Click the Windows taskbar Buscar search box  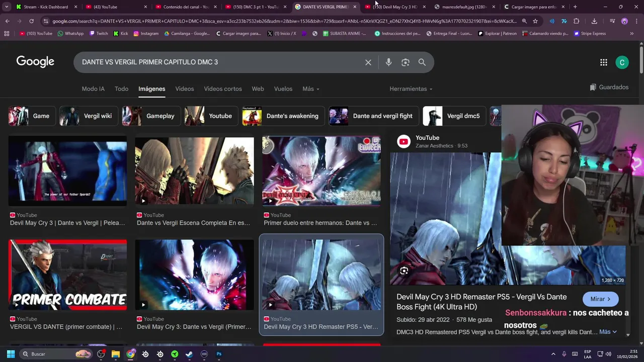point(55,354)
